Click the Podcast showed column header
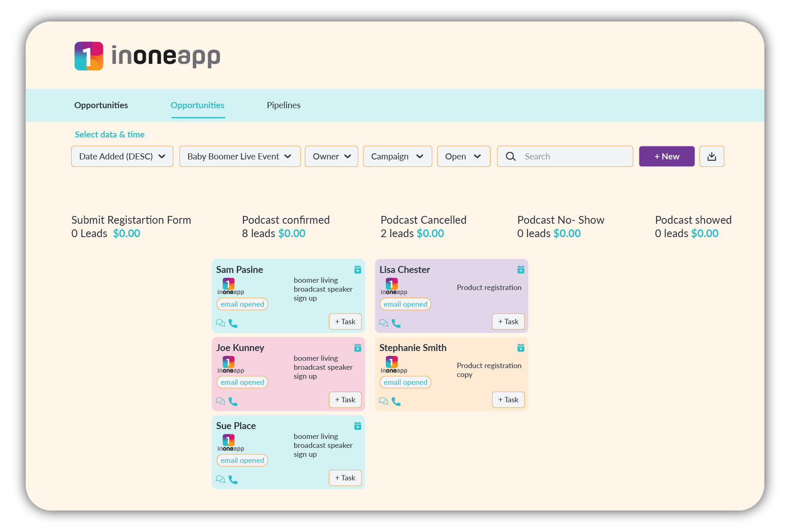Image resolution: width=790 pixels, height=532 pixels. 693,220
